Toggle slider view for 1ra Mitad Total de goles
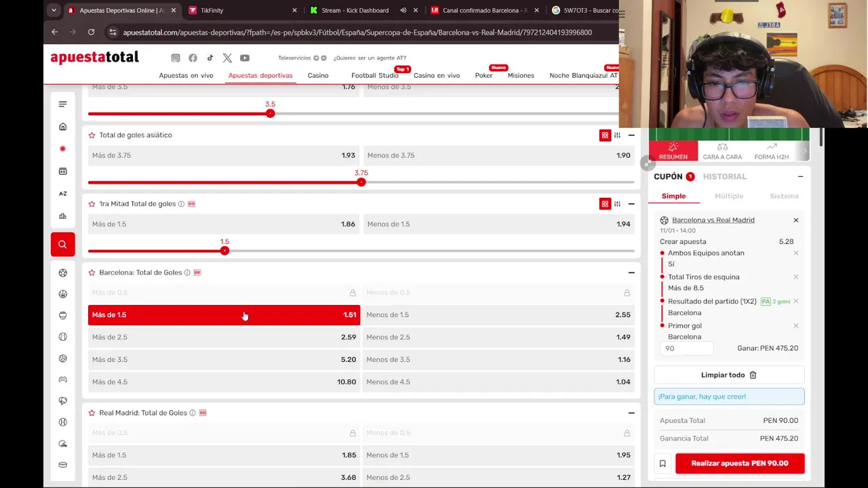Image resolution: width=868 pixels, height=488 pixels. pos(617,204)
